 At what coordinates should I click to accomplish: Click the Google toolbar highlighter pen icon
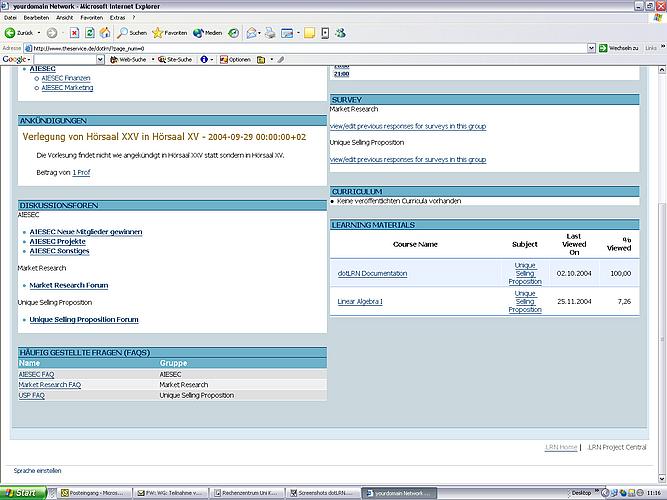click(x=281, y=60)
